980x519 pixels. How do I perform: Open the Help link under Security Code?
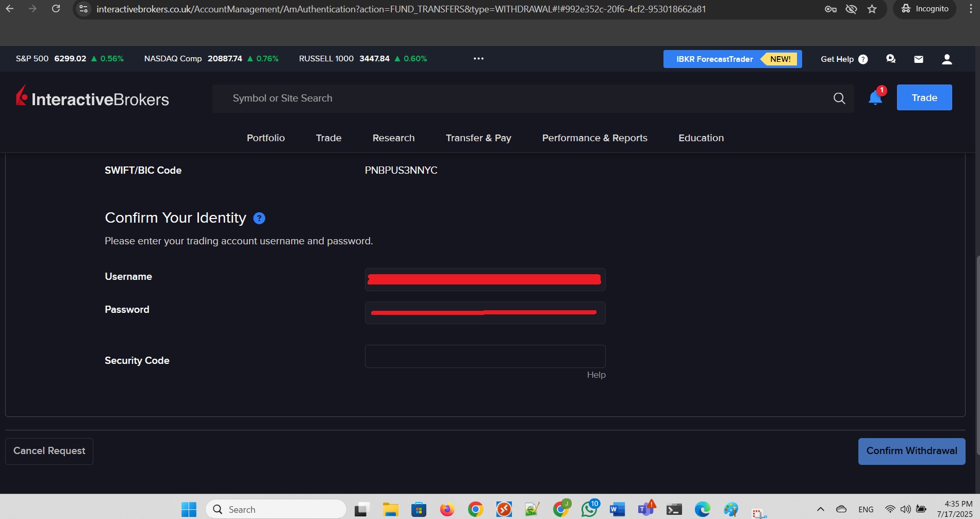(596, 375)
